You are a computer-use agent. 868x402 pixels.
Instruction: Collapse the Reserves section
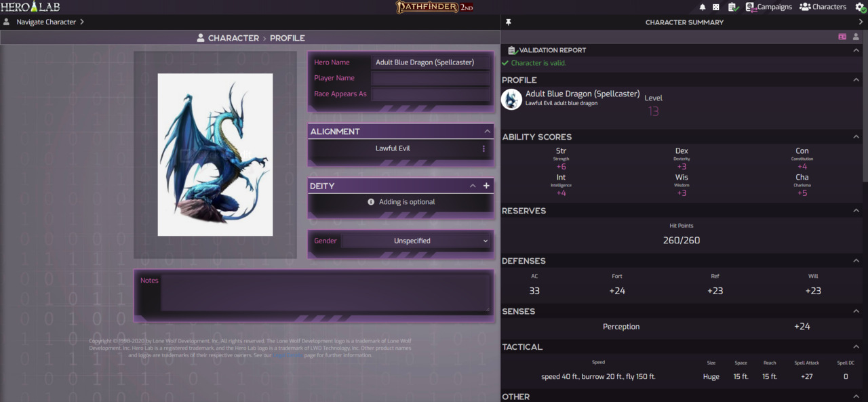click(x=856, y=211)
